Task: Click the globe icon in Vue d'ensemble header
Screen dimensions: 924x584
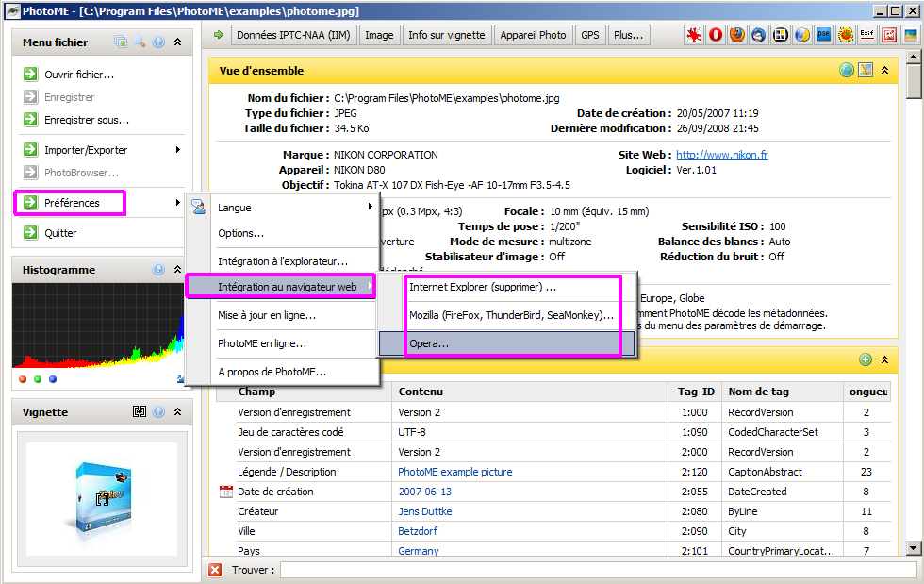Action: 847,70
